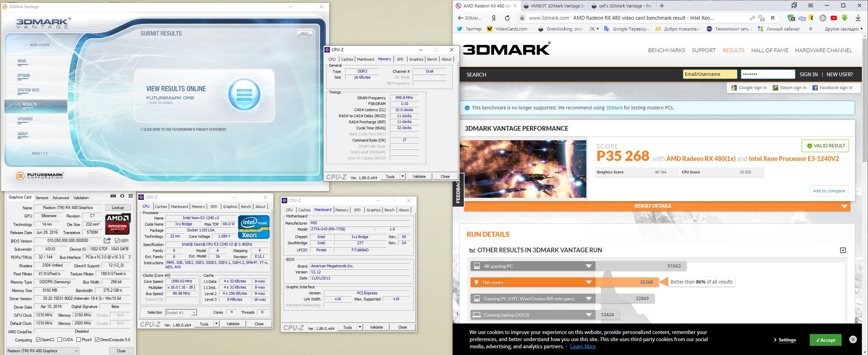The image size is (868, 355).
Task: Click the Twitter bookmark
Action: pos(469,29)
